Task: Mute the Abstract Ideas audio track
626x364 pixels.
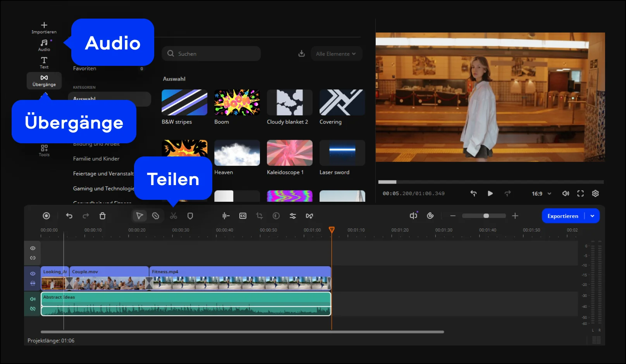Action: (x=33, y=299)
